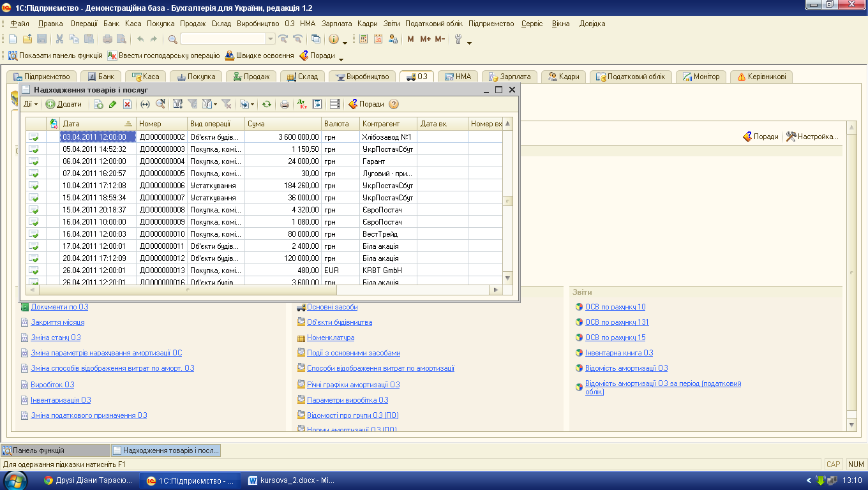868x490 pixels.
Task: Click the Set date interval icon
Action: pos(145,104)
